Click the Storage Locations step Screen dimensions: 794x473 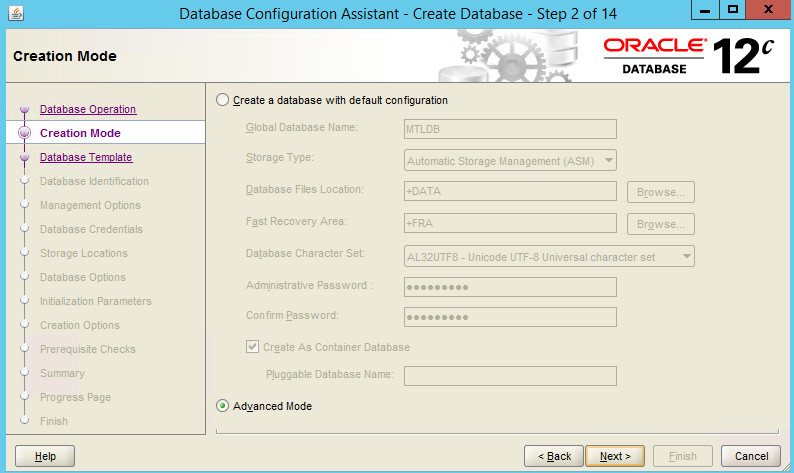(84, 253)
